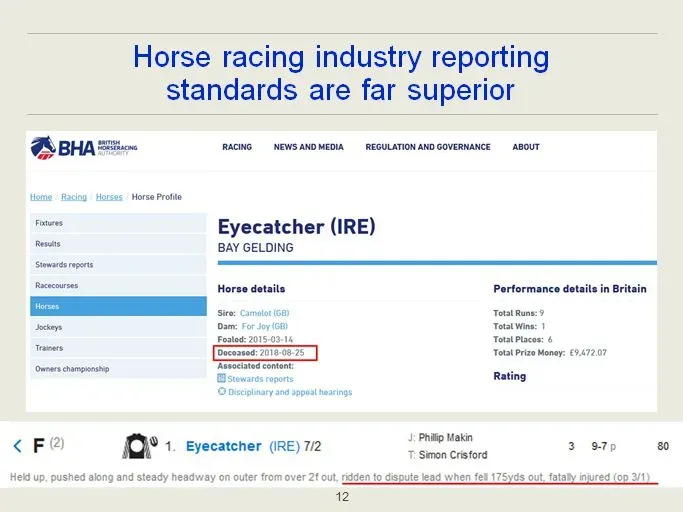Viewport: 683px width, 512px height.
Task: Click the Performance details in Britain heading
Action: tap(570, 289)
